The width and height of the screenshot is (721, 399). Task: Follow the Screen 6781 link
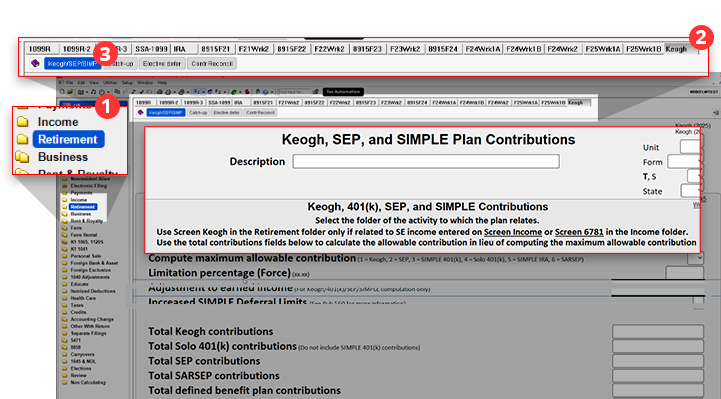579,232
